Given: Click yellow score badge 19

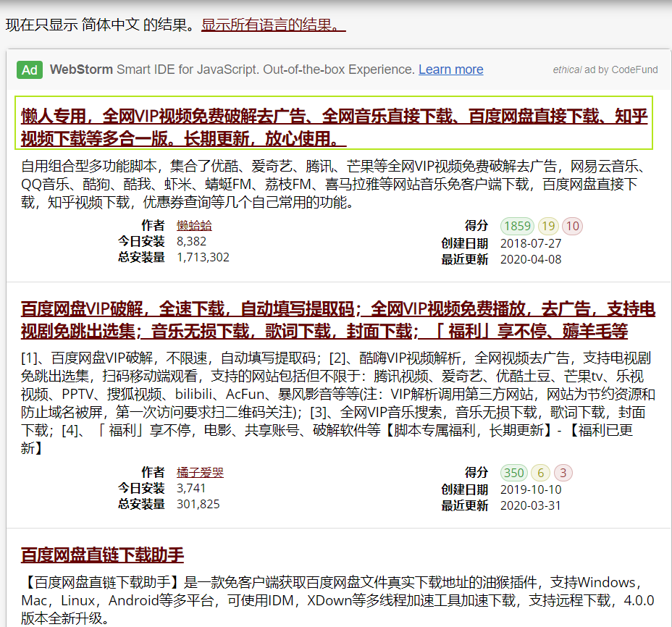Looking at the screenshot, I should (548, 226).
